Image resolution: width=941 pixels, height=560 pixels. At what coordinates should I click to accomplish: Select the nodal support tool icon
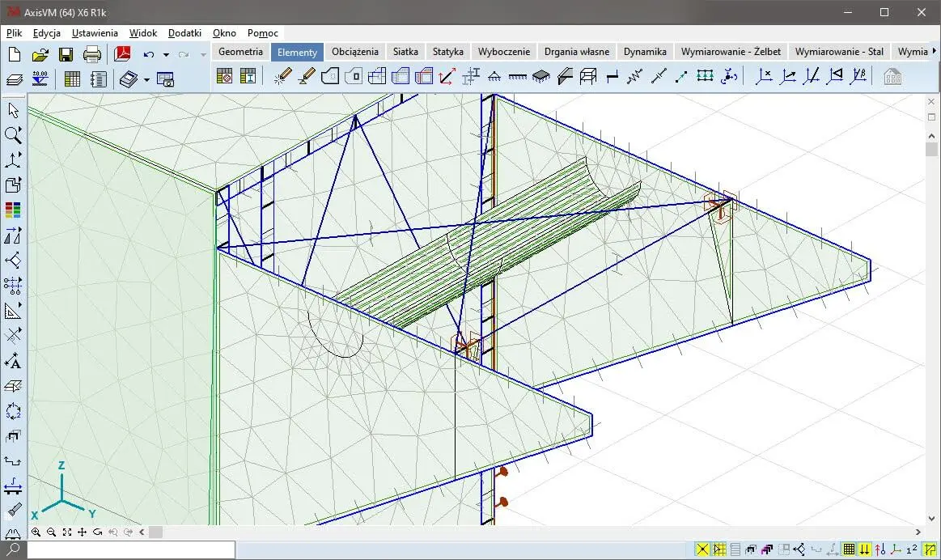coord(494,77)
